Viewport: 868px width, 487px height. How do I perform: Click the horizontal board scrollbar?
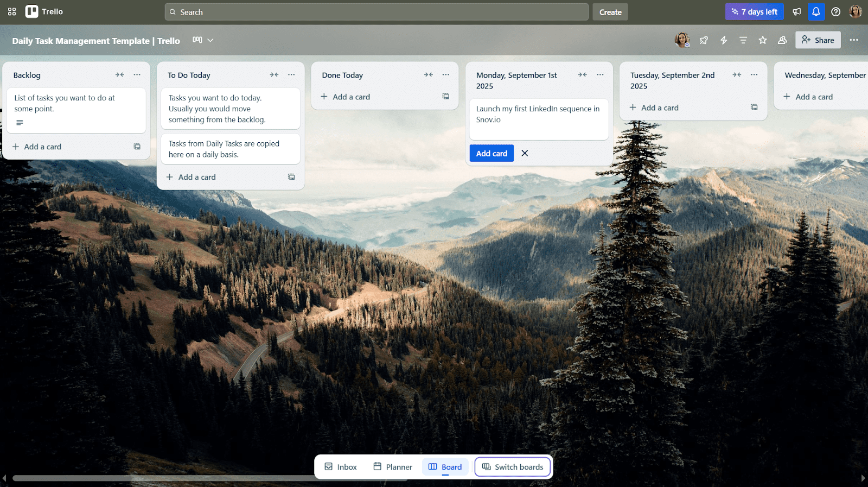(163, 478)
